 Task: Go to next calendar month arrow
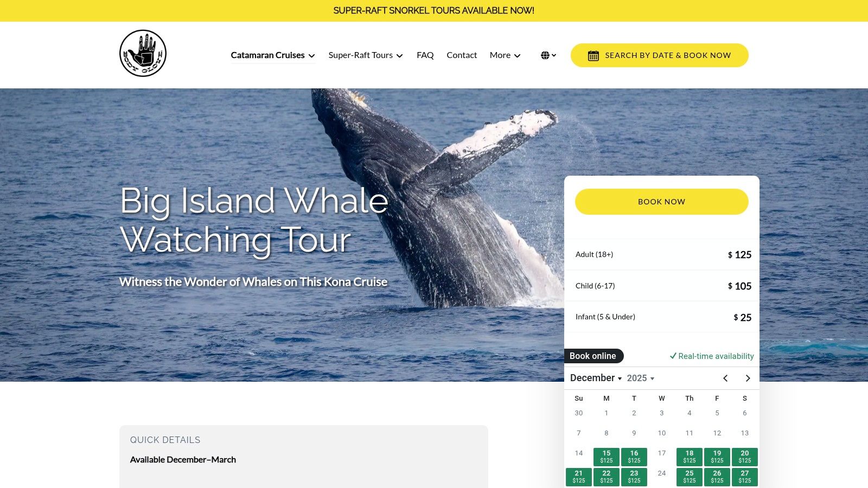pyautogui.click(x=748, y=378)
